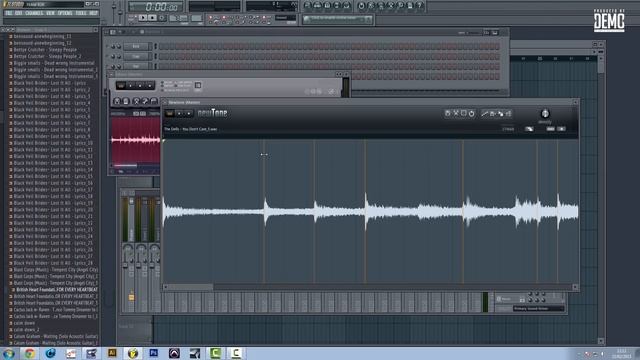Select the Hat channel button
Image resolution: width=640 pixels, height=360 pixels.
click(x=136, y=66)
